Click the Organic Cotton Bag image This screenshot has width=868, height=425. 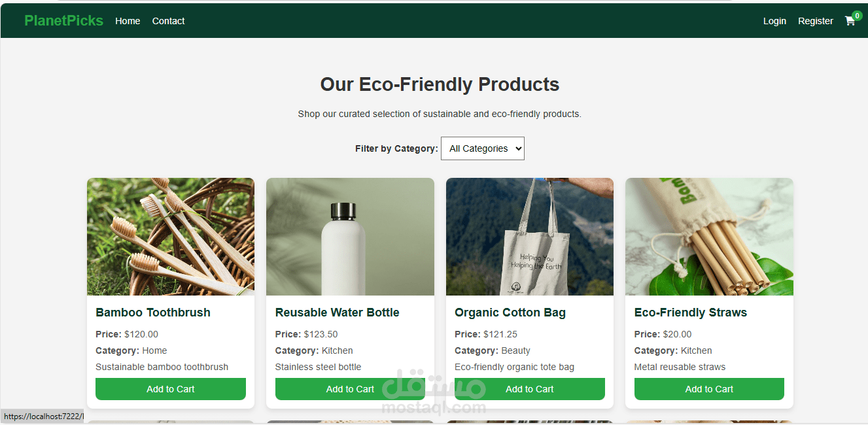coord(530,237)
